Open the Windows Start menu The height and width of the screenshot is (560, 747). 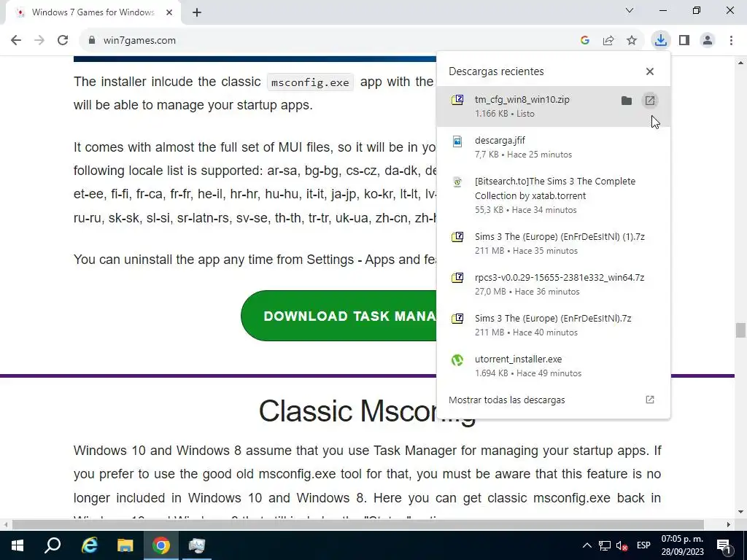point(18,545)
